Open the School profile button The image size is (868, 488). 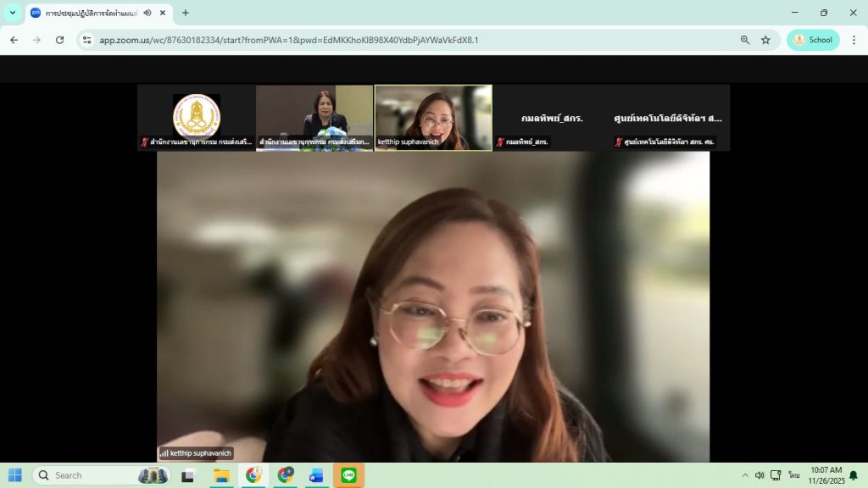[x=813, y=40]
